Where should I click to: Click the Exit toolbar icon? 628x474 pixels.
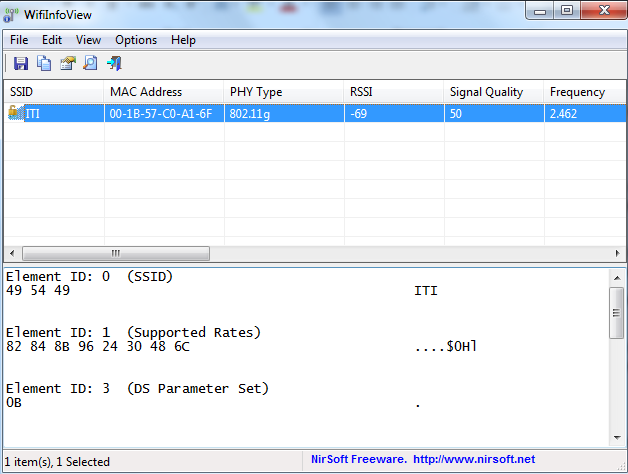(x=114, y=63)
